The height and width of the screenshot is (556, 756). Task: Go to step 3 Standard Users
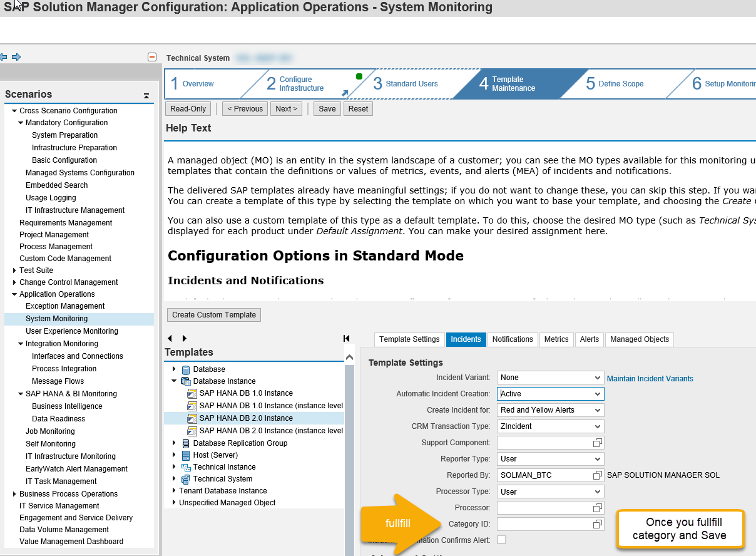point(405,84)
